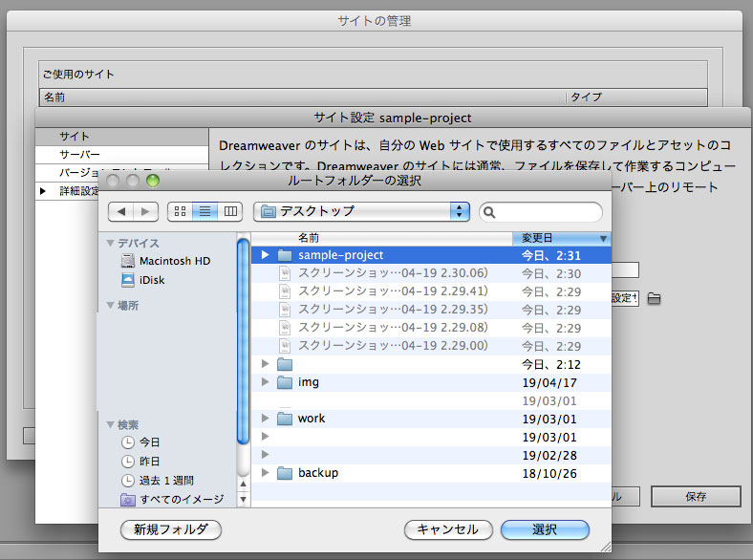This screenshot has width=753, height=560.
Task: Expand the img folder triangle
Action: 265,382
